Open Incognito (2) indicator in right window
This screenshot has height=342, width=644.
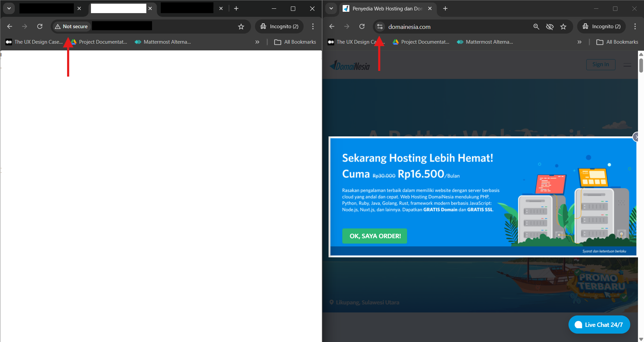[601, 26]
